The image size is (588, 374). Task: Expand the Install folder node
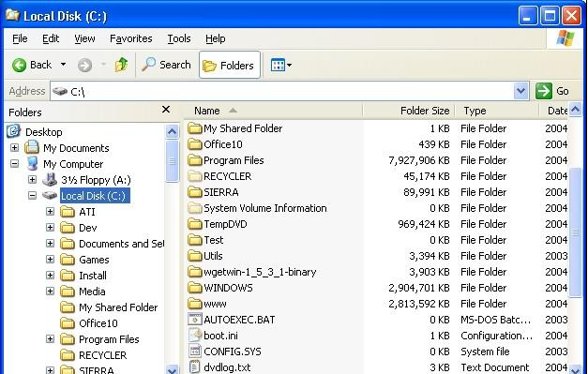pyautogui.click(x=50, y=275)
